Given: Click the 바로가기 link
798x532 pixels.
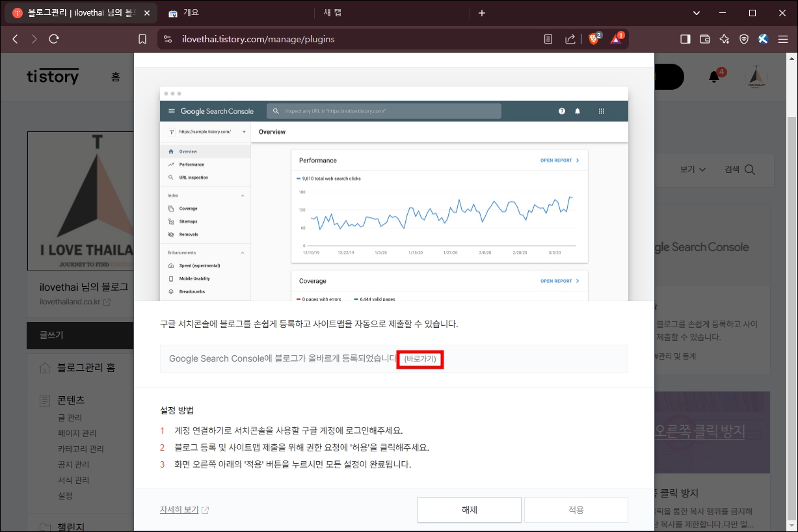Looking at the screenshot, I should (x=420, y=358).
